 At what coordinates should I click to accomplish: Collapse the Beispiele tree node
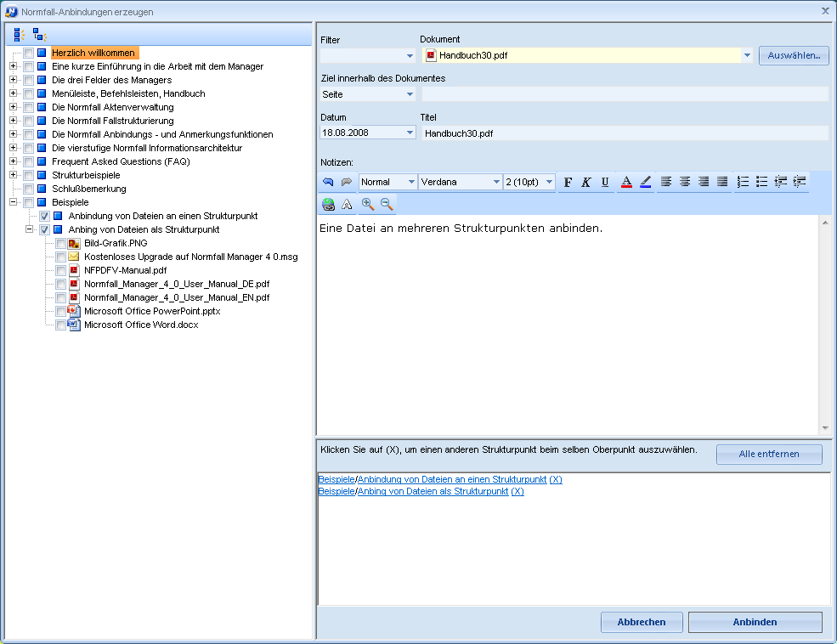(14, 202)
